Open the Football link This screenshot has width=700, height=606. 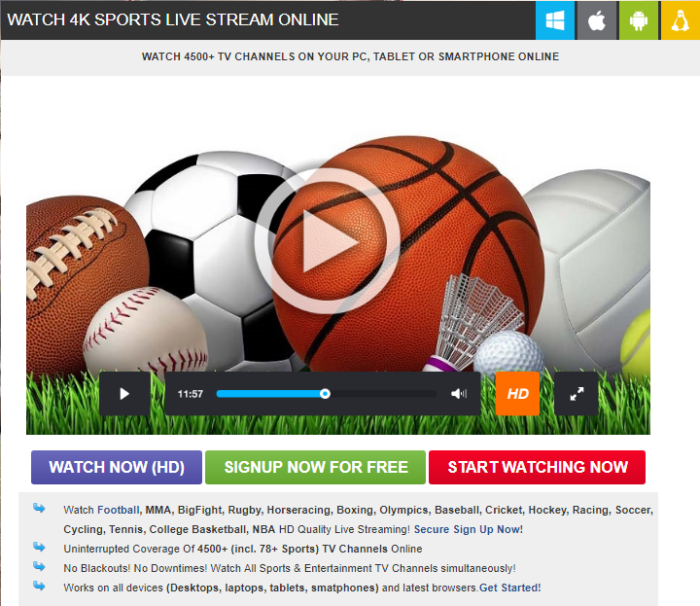[x=119, y=510]
